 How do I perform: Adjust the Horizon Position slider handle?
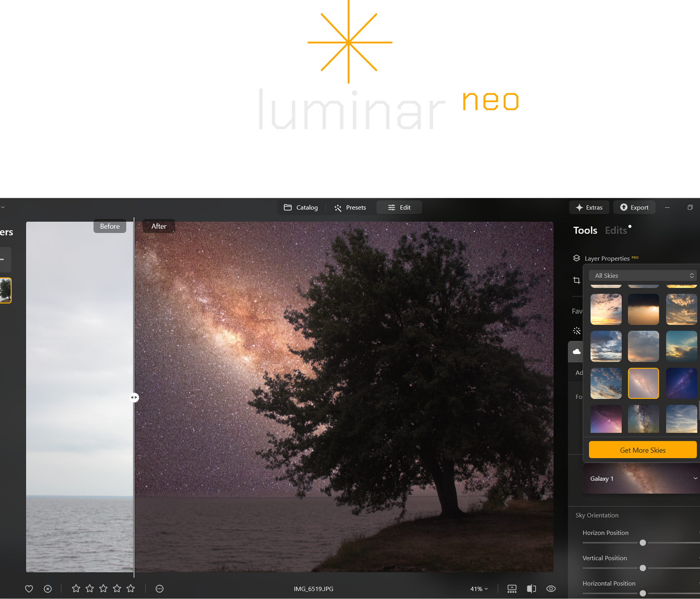coord(643,543)
